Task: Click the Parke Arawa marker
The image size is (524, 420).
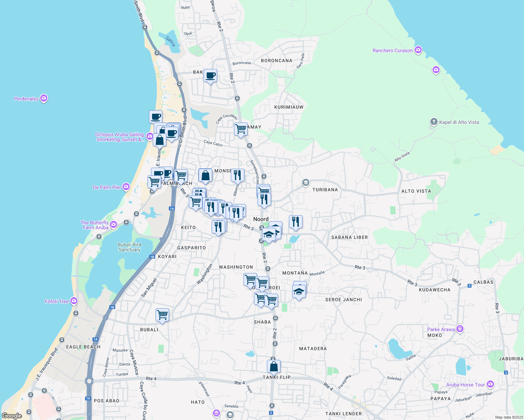Action: pos(459,329)
